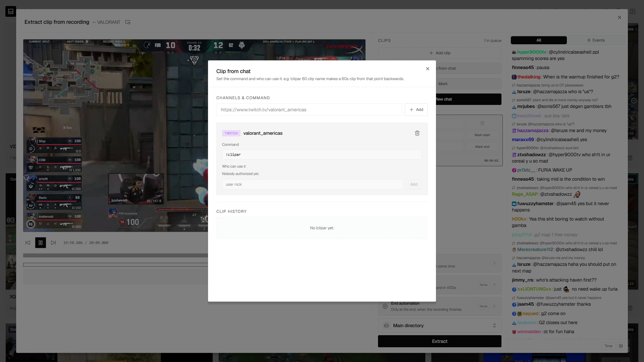Click the TWITCH badge label
Image resolution: width=644 pixels, height=362 pixels.
pos(231,133)
